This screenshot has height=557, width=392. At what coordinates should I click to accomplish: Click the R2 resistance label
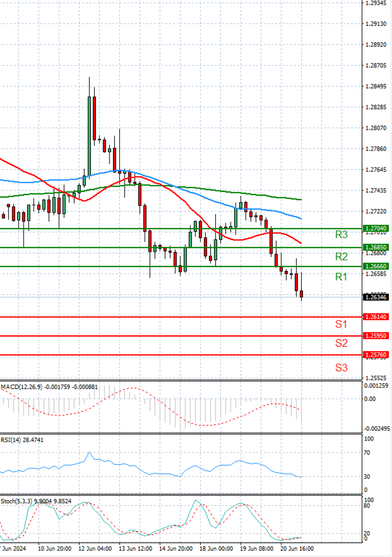click(341, 257)
